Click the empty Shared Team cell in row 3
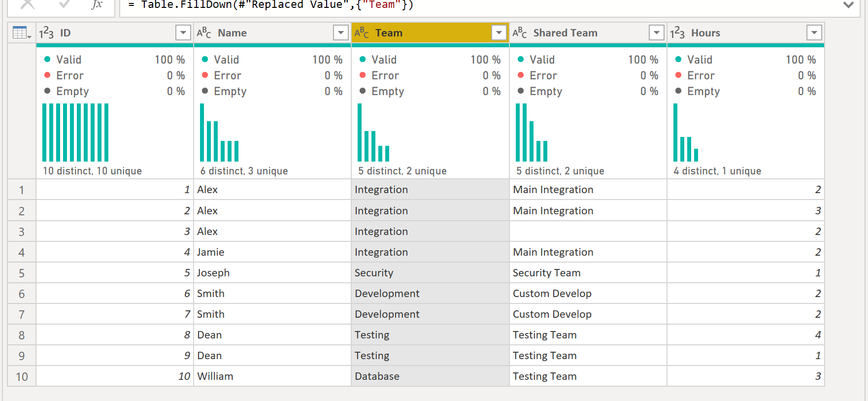868x401 pixels. [x=588, y=232]
